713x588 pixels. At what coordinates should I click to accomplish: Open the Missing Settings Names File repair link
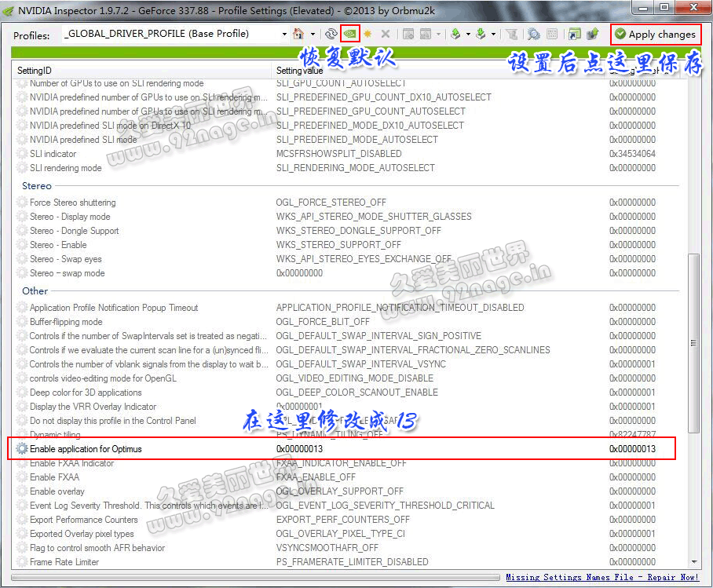(602, 577)
